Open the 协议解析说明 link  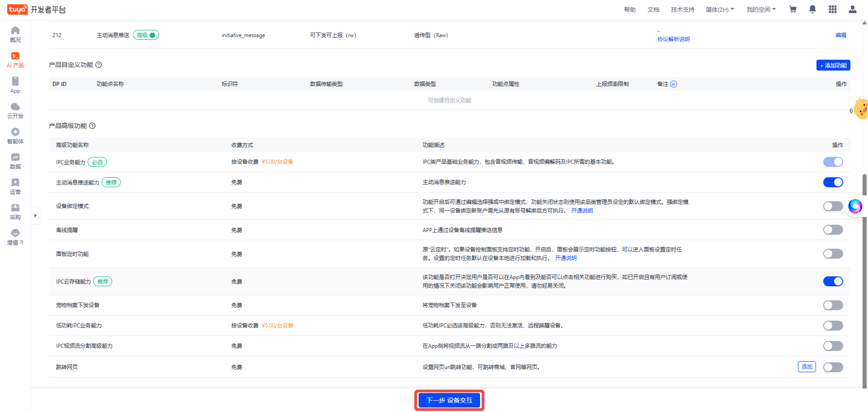tap(673, 39)
